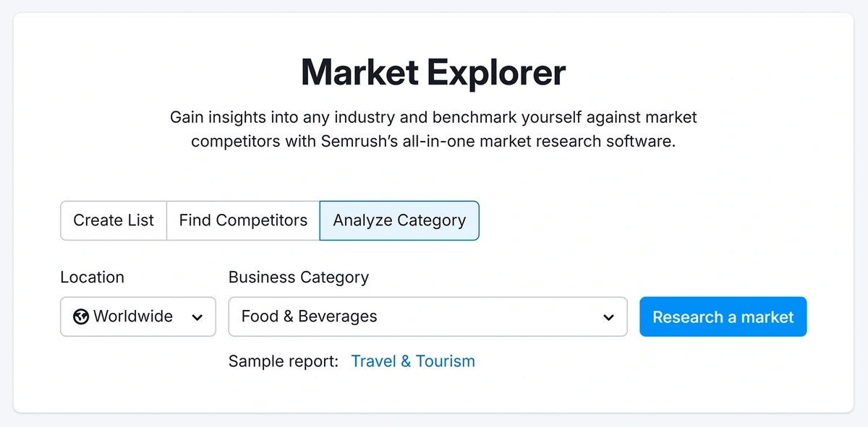Click the word 'Worldwide' in Location box
Viewport: 868px width, 427px height.
[x=133, y=316]
